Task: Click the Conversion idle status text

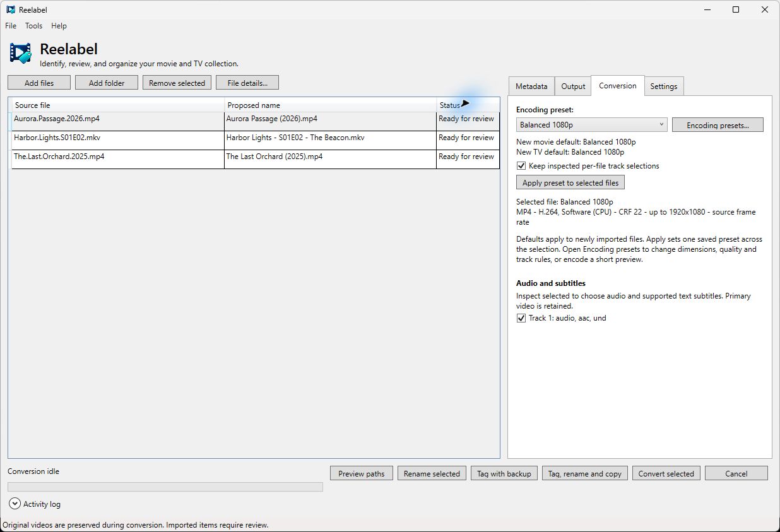Action: pos(33,471)
